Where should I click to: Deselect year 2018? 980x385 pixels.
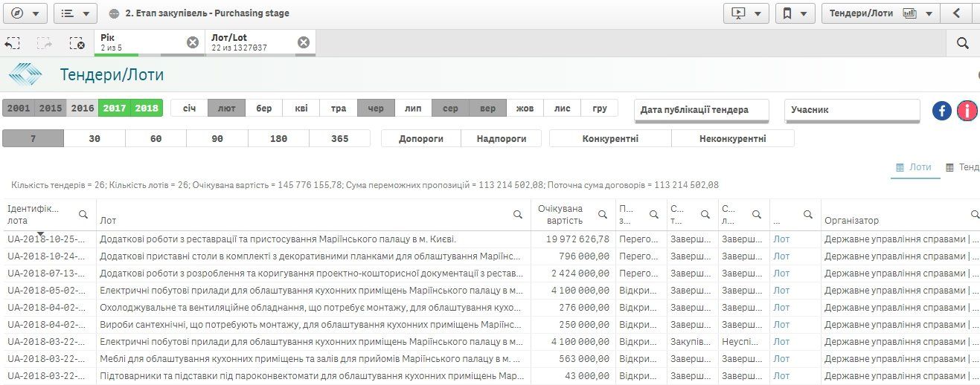[147, 108]
